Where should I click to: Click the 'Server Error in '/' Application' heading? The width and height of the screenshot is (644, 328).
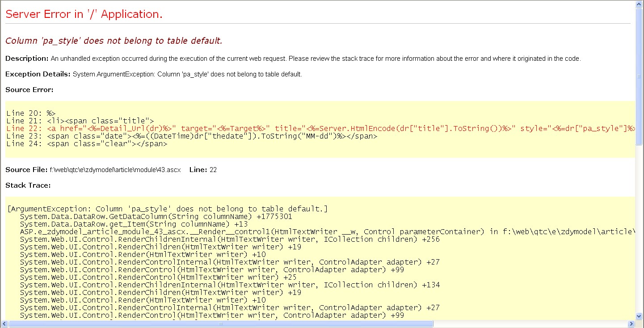click(84, 14)
